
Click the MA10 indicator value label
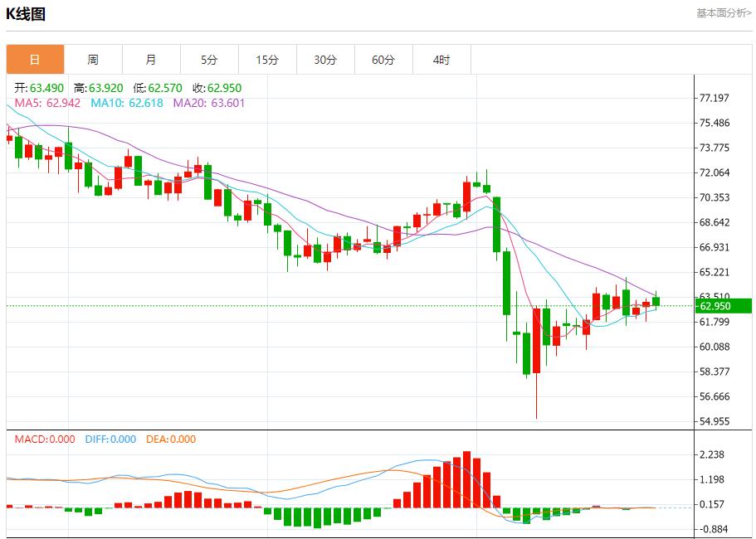(127, 103)
